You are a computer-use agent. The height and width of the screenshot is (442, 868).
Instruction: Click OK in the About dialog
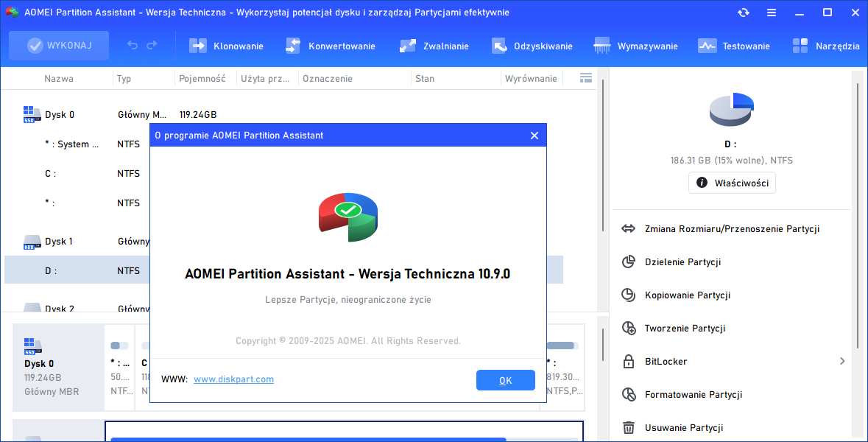[x=505, y=380]
